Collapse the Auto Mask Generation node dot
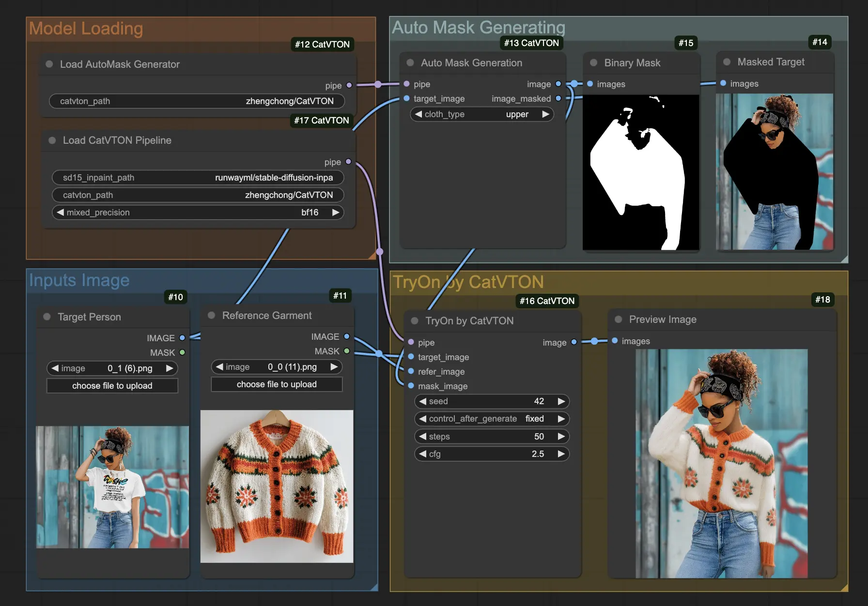The image size is (868, 606). pyautogui.click(x=410, y=62)
